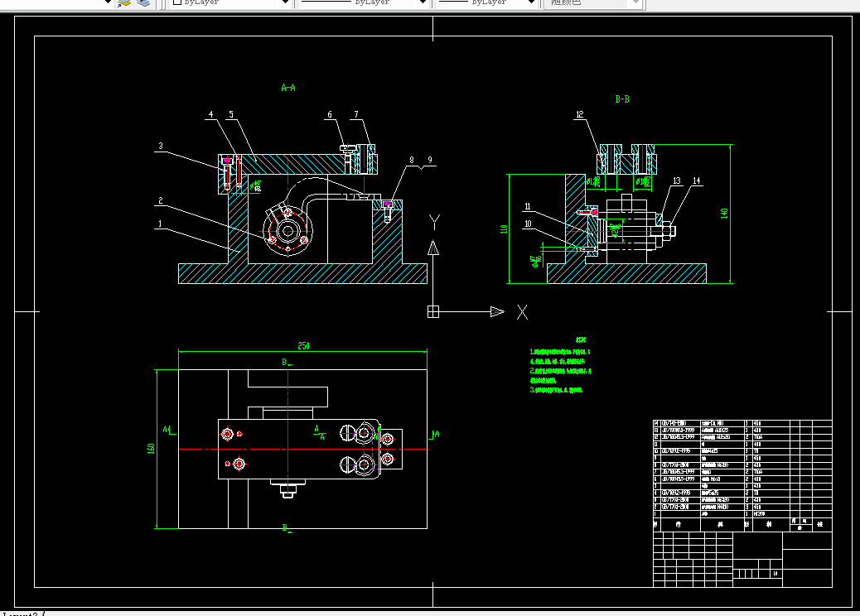Select part balloon number 13
Screen dimensions: 860x616
[x=676, y=180]
